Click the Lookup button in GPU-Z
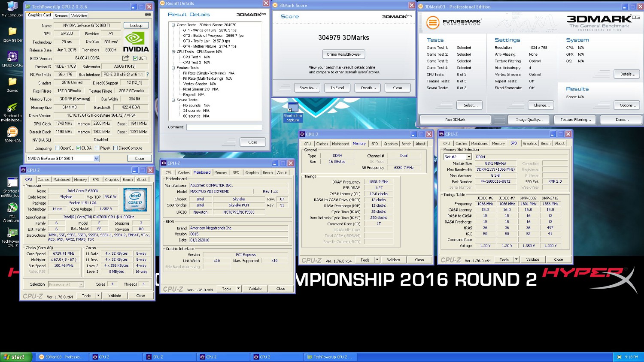644x362 pixels. [136, 25]
